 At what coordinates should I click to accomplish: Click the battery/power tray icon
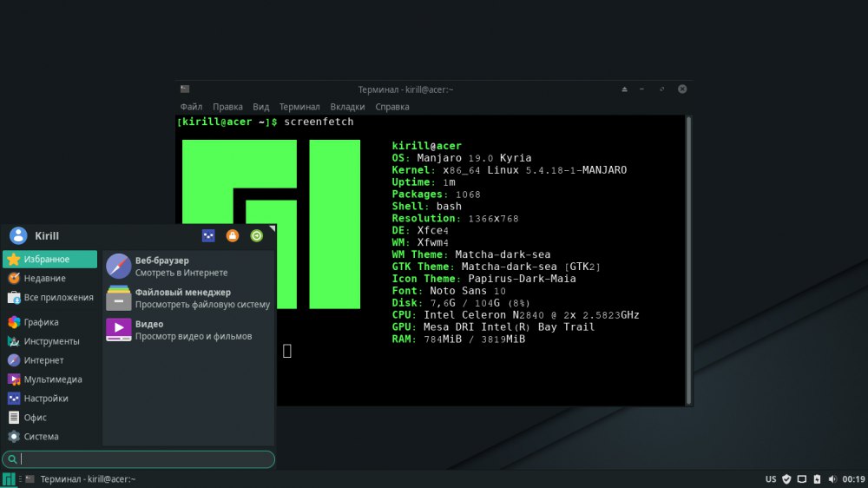pyautogui.click(x=817, y=479)
